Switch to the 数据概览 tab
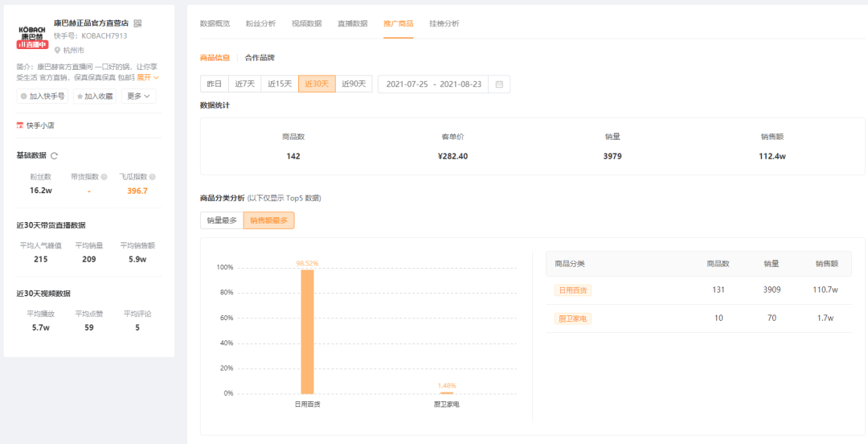The width and height of the screenshot is (868, 444). (215, 23)
